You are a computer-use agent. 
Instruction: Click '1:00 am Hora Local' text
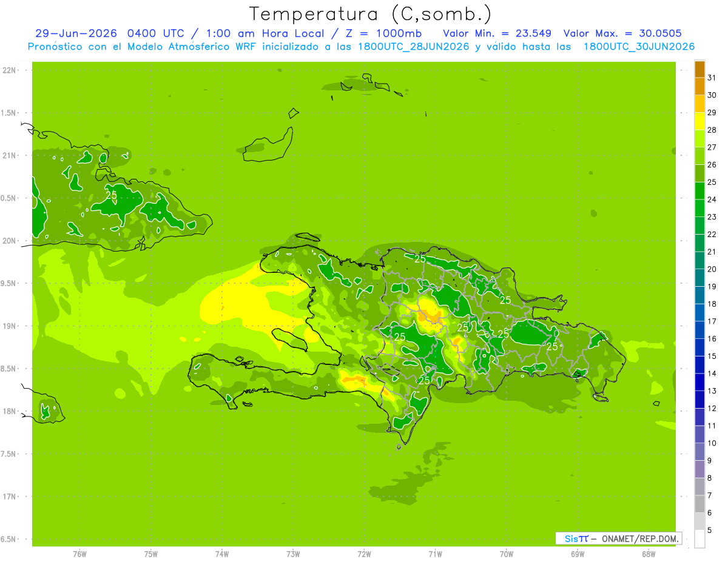265,33
